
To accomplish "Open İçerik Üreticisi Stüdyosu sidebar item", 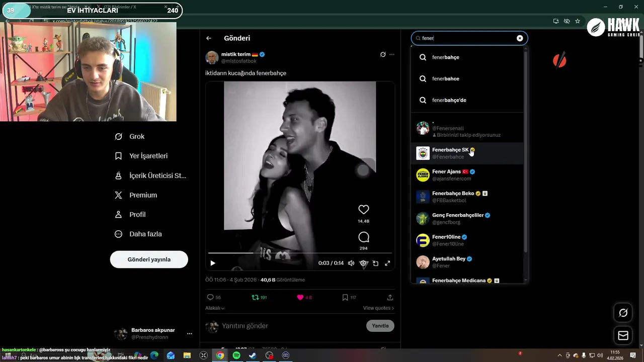I will 150,175.
